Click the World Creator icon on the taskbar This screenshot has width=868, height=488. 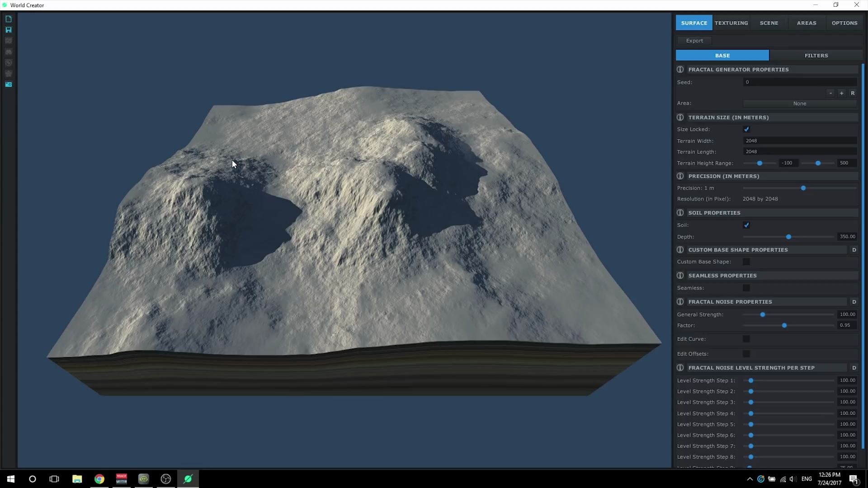188,479
